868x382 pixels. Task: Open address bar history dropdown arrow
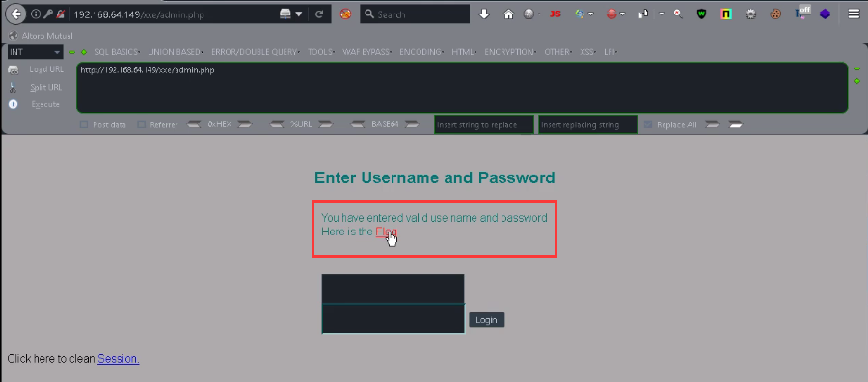pos(298,14)
